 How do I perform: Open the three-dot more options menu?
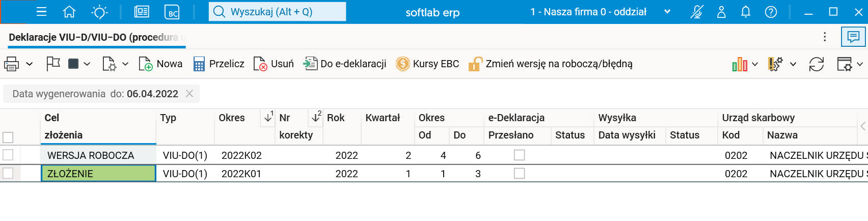(x=825, y=37)
